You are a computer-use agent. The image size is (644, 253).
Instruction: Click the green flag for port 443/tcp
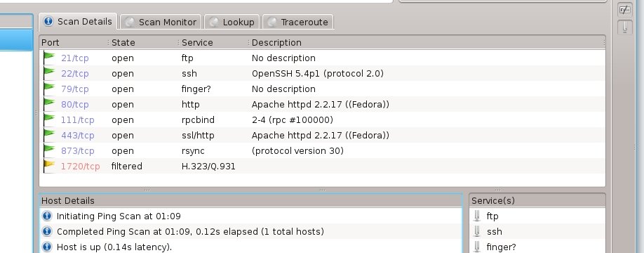click(49, 136)
